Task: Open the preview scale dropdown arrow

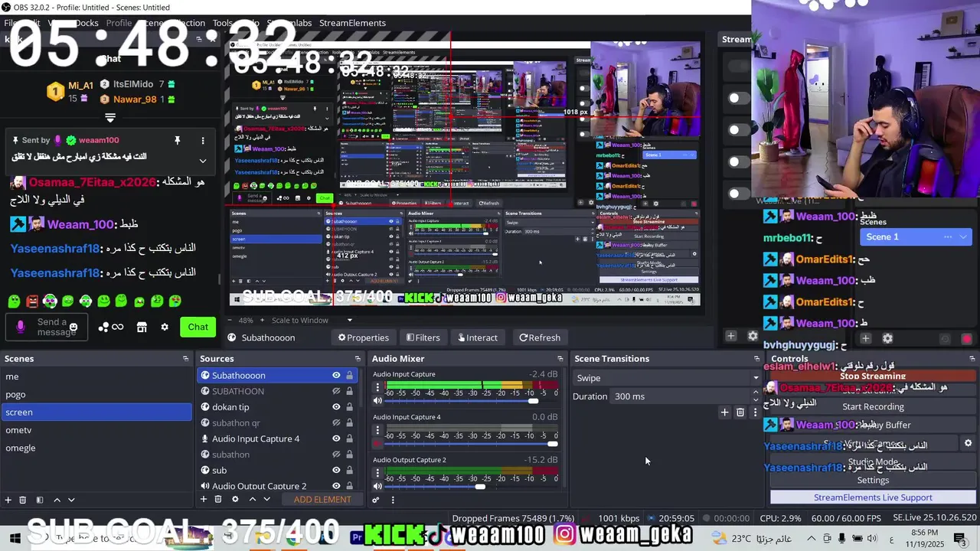Action: point(350,320)
